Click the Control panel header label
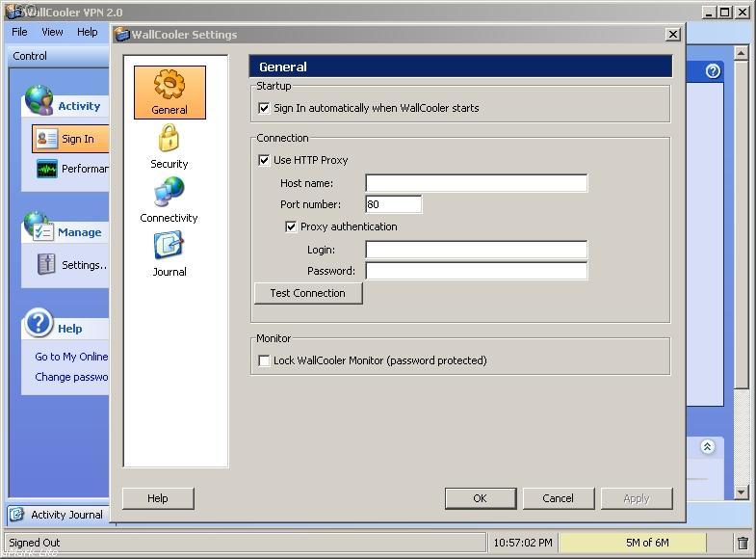Image resolution: width=756 pixels, height=559 pixels. (30, 56)
